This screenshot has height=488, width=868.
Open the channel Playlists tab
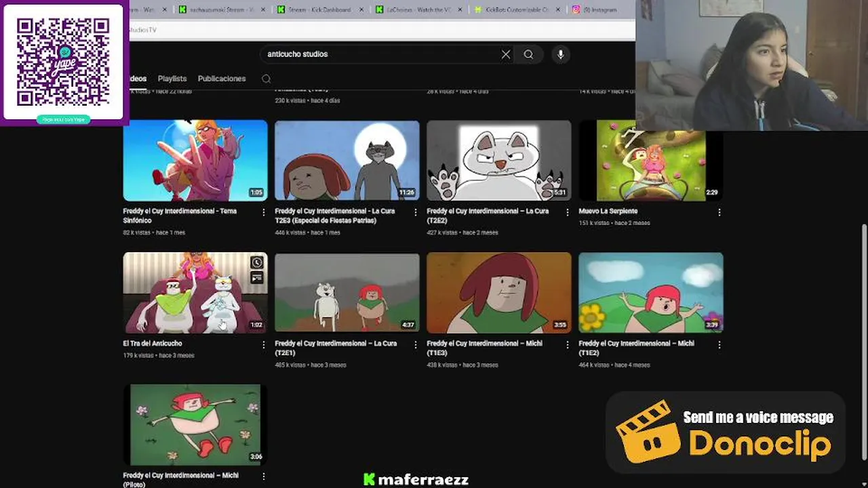(x=172, y=79)
